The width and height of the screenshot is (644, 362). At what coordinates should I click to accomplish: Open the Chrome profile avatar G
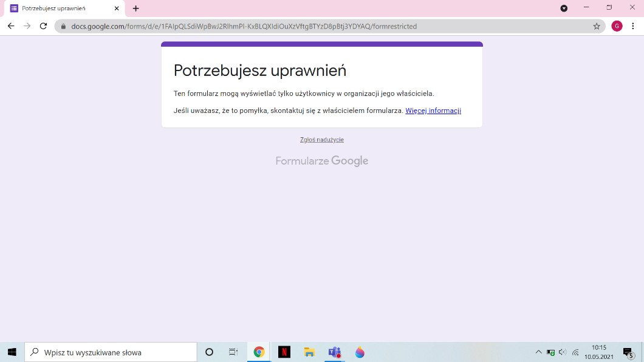pyautogui.click(x=617, y=26)
